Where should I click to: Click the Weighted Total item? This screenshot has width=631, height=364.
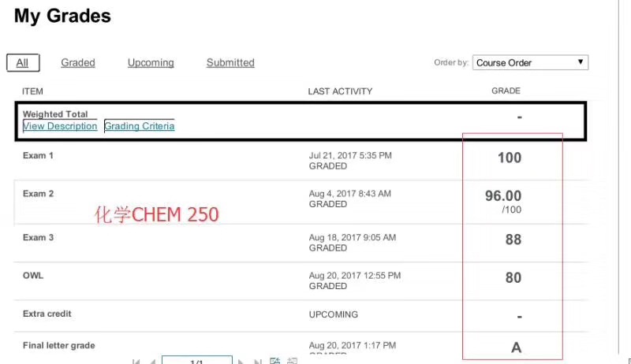click(55, 114)
